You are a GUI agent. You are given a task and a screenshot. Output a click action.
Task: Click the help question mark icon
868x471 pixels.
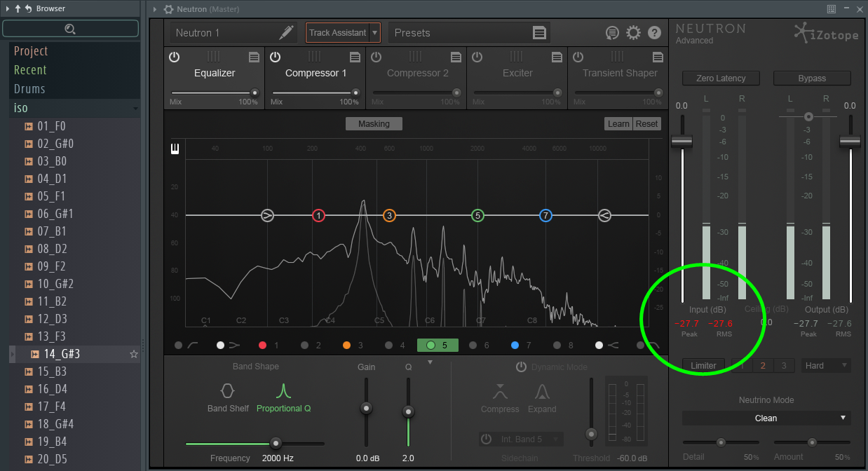coord(654,33)
